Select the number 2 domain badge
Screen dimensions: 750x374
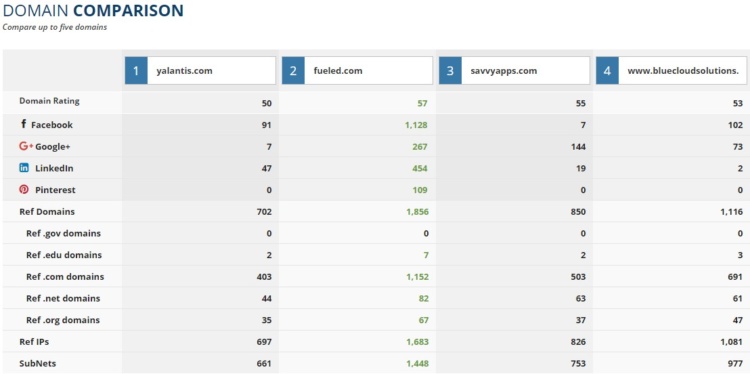293,71
